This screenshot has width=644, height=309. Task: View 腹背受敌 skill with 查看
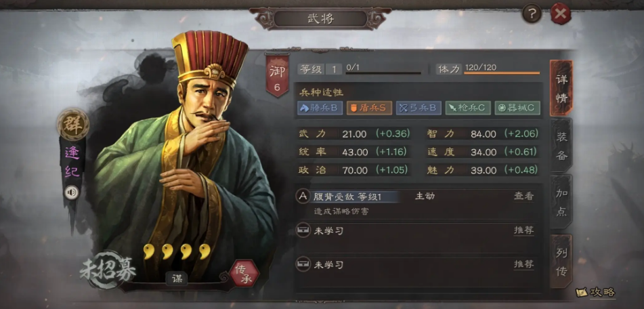point(523,197)
